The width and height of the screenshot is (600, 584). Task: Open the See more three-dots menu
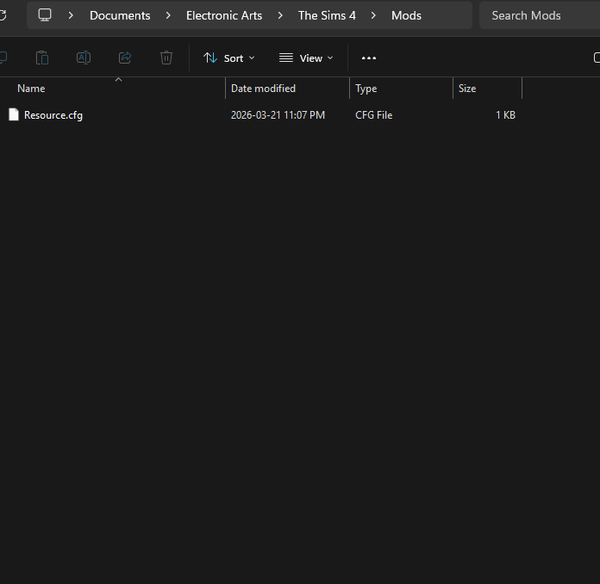[369, 58]
